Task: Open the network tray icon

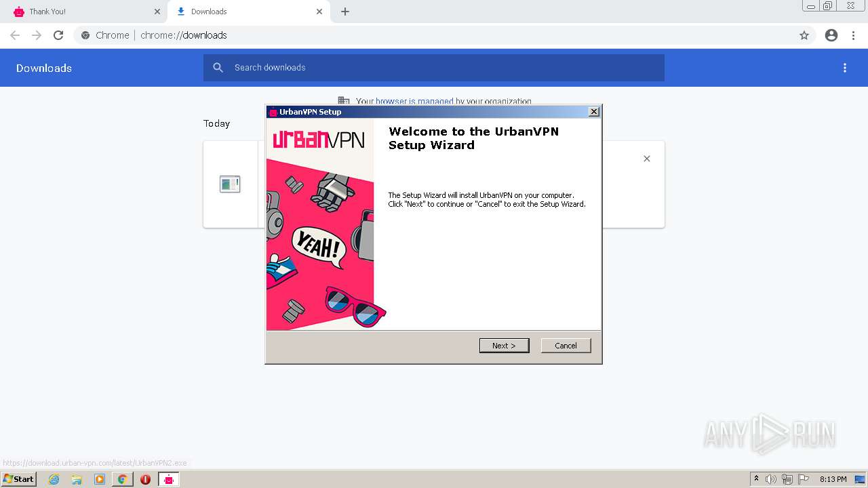Action: tap(787, 479)
